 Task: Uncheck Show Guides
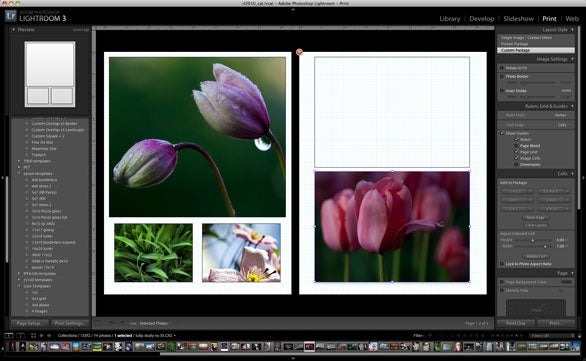[502, 133]
